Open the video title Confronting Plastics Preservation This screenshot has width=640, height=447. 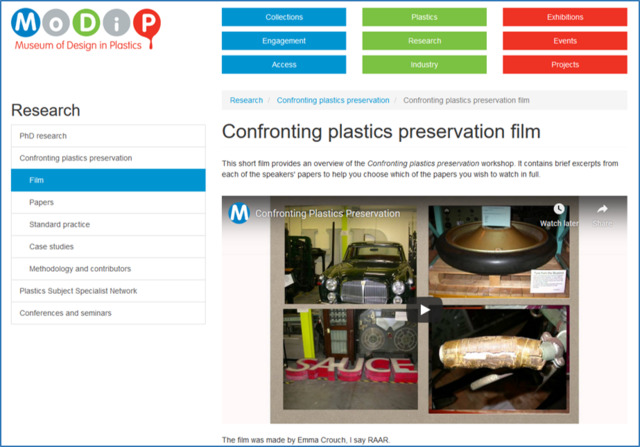pos(327,213)
